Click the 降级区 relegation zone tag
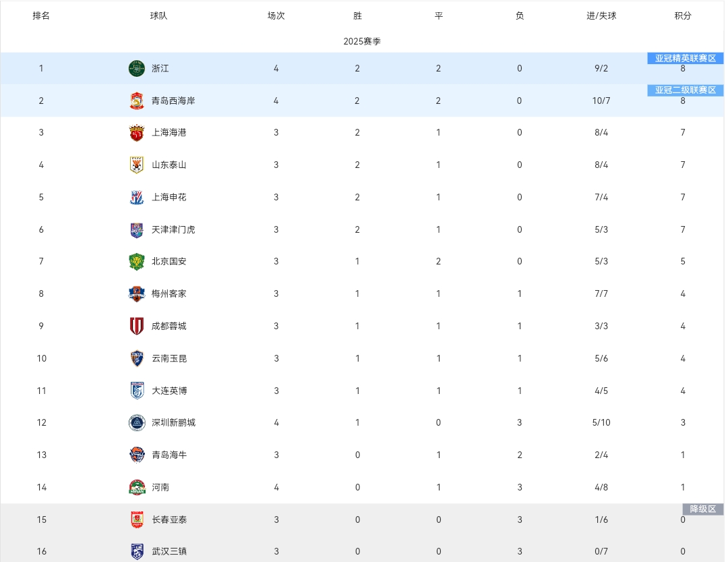This screenshot has width=728, height=562. pos(703,509)
